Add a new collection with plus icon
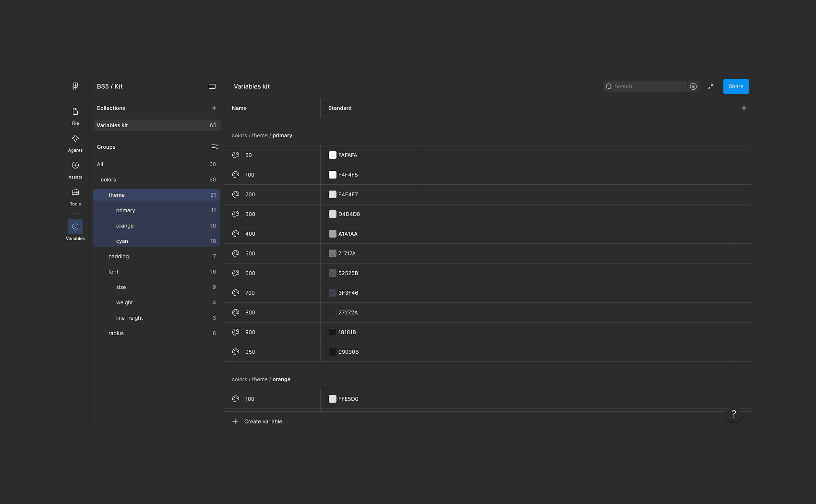This screenshot has height=504, width=816. 214,108
